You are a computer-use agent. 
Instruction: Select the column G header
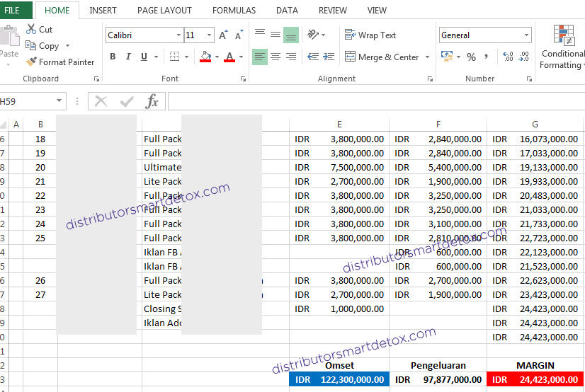click(x=535, y=124)
